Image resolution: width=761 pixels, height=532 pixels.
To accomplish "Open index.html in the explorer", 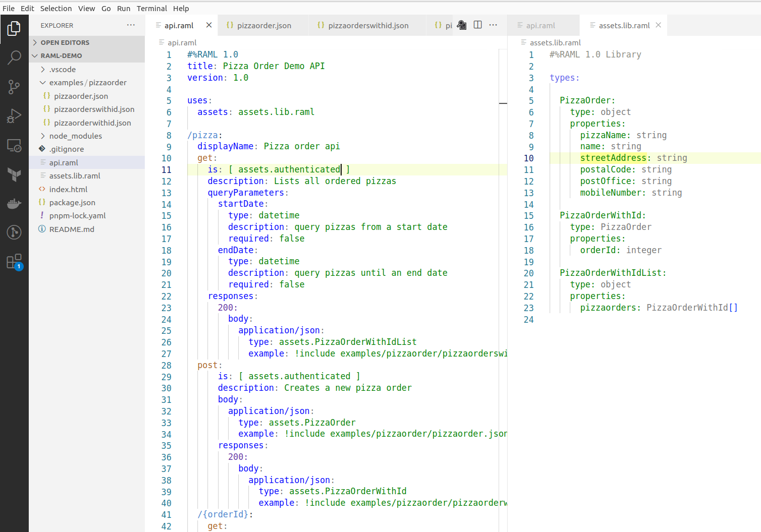I will tap(87, 189).
